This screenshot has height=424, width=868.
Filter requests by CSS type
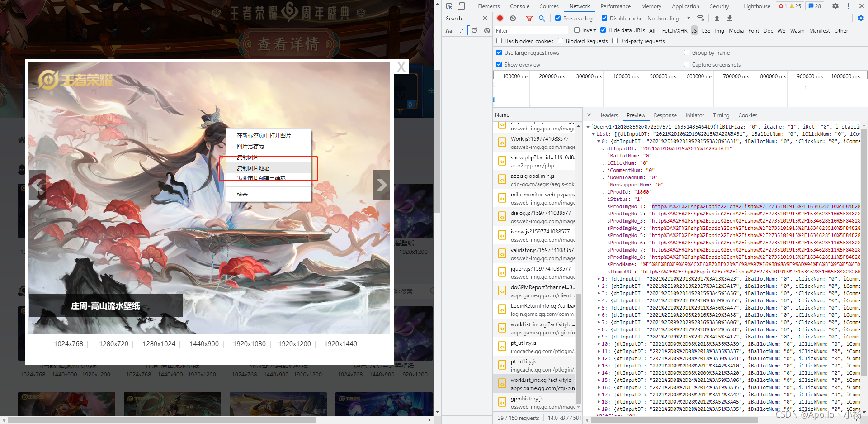706,30
